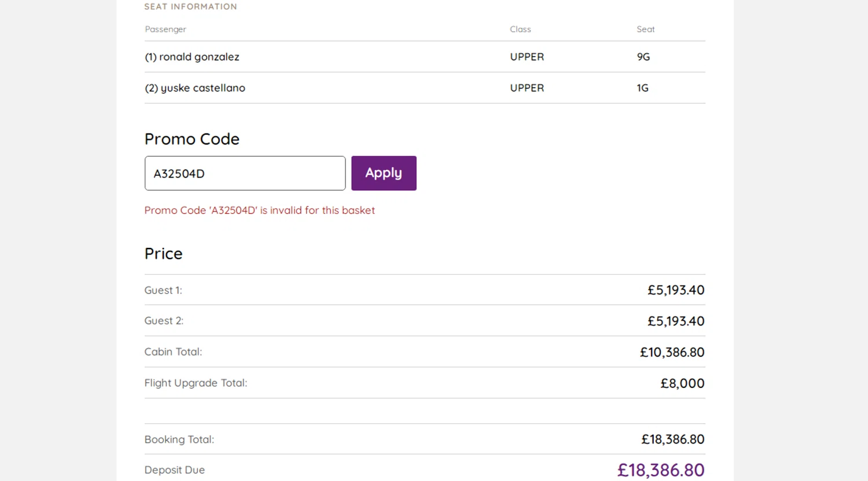Click UPPER class for ronald gonzalez

tap(527, 57)
